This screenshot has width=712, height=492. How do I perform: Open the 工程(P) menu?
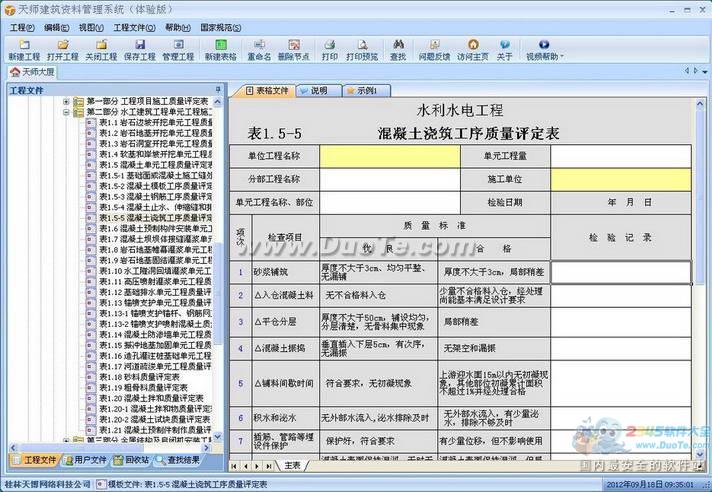pos(22,28)
